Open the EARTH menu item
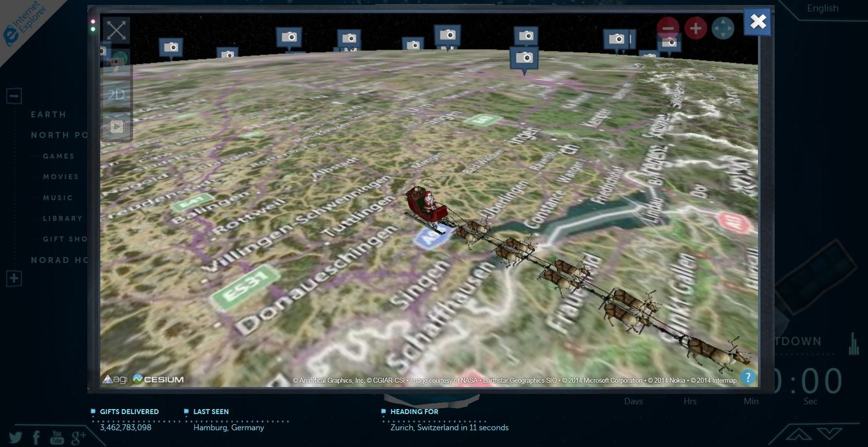Image resolution: width=868 pixels, height=447 pixels. click(49, 115)
